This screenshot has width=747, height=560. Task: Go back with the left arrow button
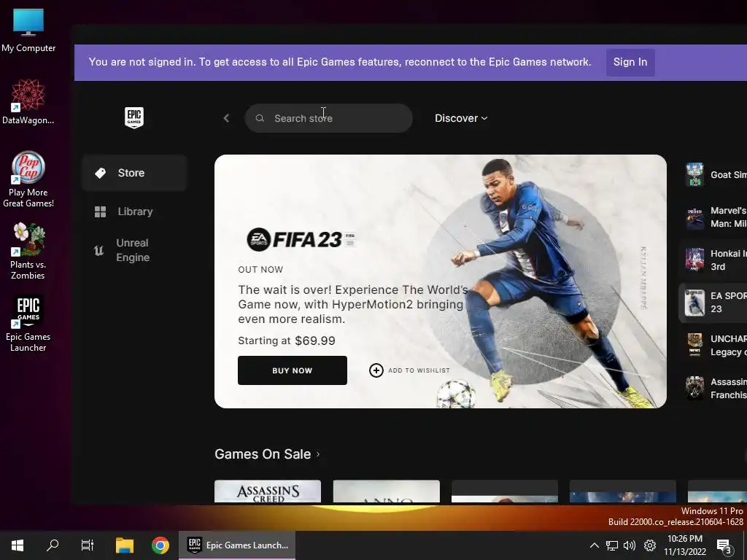point(226,118)
